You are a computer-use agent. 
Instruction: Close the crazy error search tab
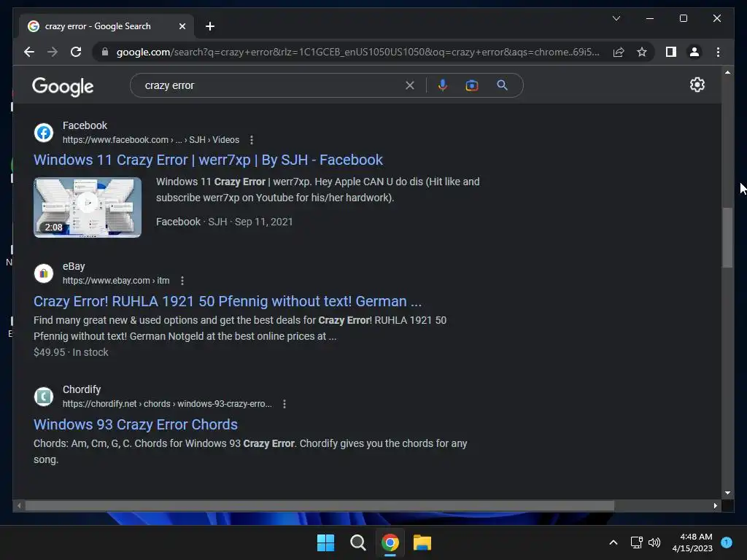pyautogui.click(x=182, y=26)
